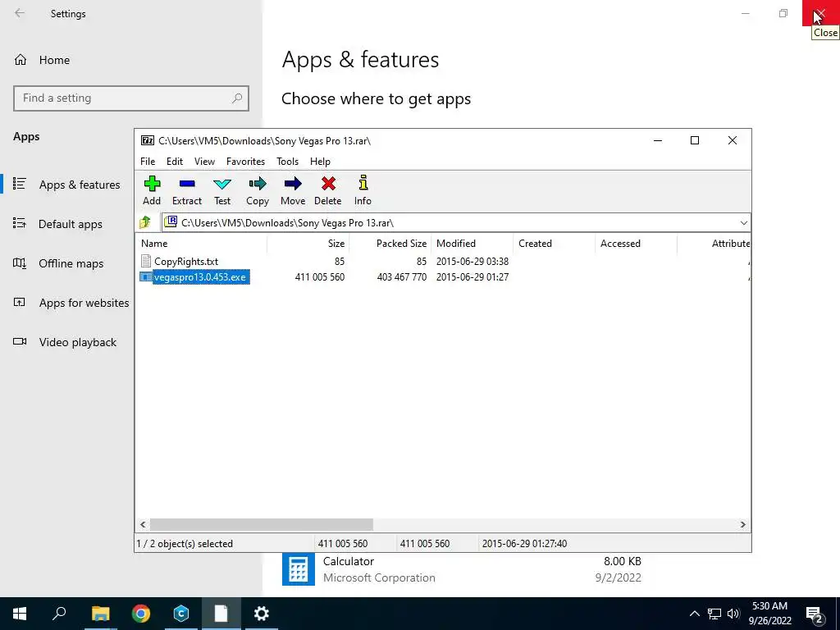Click the Calculator app icon in Settings

coord(299,569)
